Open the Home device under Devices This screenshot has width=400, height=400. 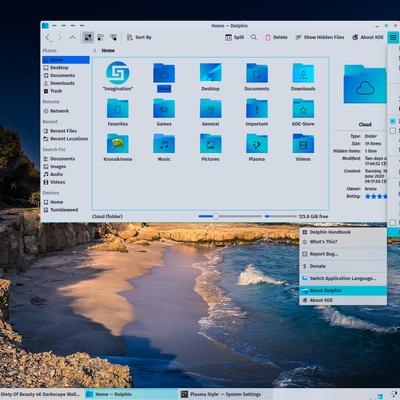(66, 202)
